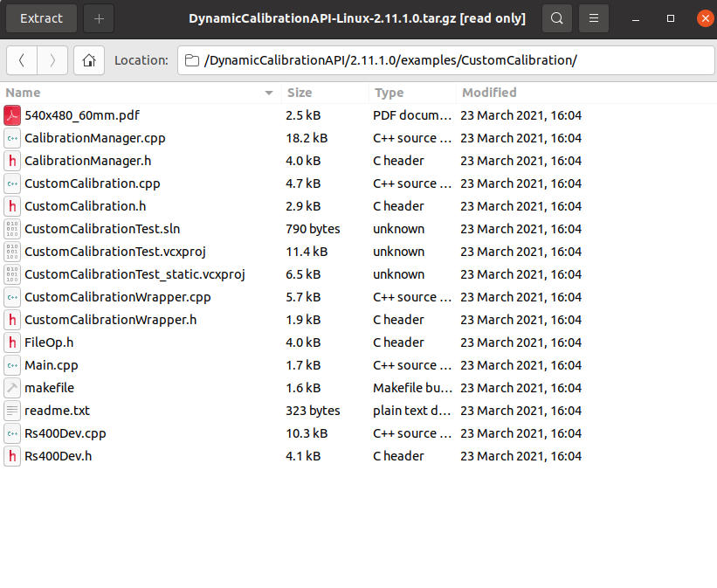Open the 540x480_60mm.pdf file icon
This screenshot has width=717, height=588.
[12, 114]
